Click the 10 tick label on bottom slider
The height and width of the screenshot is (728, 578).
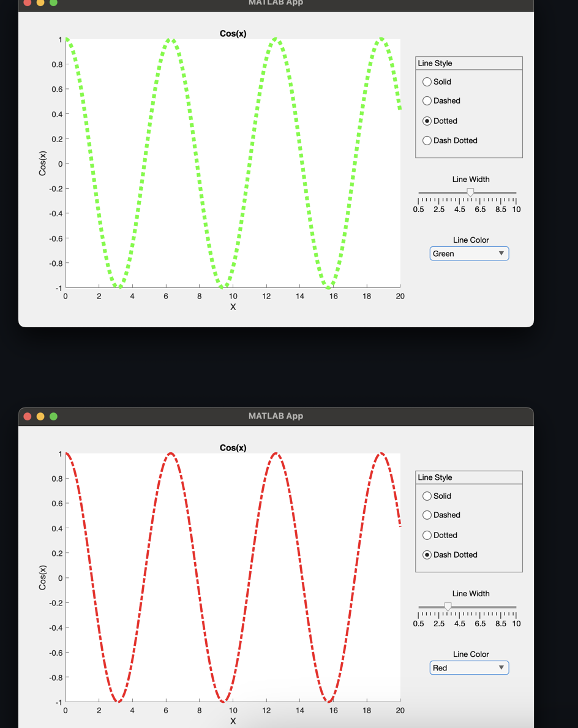tap(516, 623)
